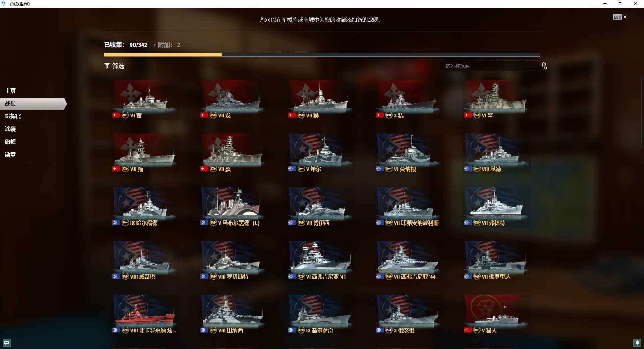The width and height of the screenshot is (644, 349).
Task: Open the 涂装 section
Action: 10,129
